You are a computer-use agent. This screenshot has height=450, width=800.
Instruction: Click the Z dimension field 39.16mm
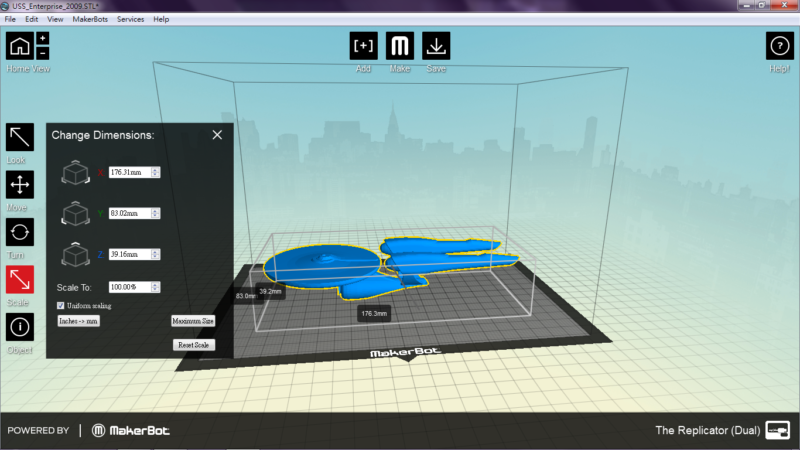(x=130, y=254)
